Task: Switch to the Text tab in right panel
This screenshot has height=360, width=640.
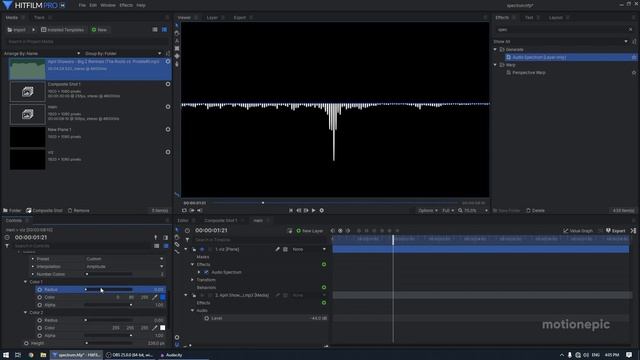Action: [529, 18]
